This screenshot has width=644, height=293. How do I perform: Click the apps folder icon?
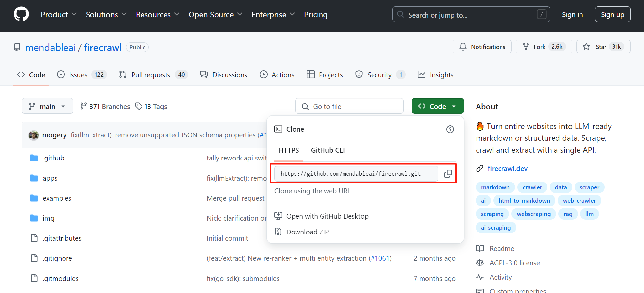(x=34, y=178)
